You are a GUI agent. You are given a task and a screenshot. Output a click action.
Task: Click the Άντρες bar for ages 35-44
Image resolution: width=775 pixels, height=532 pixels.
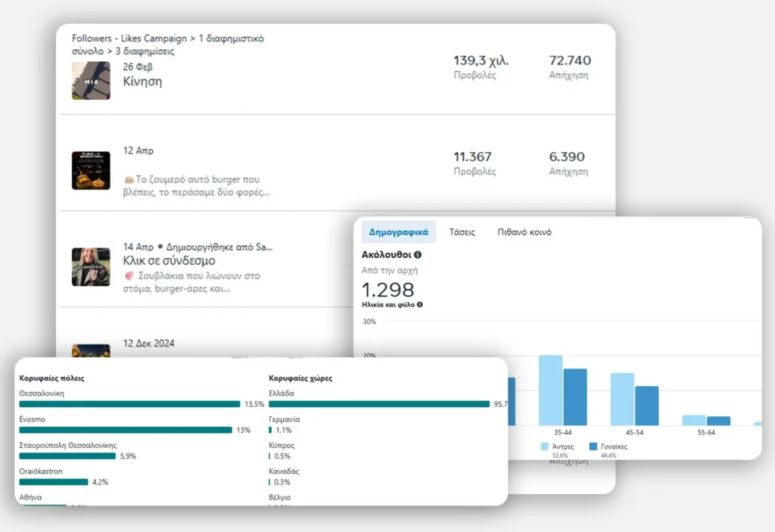tap(550, 390)
